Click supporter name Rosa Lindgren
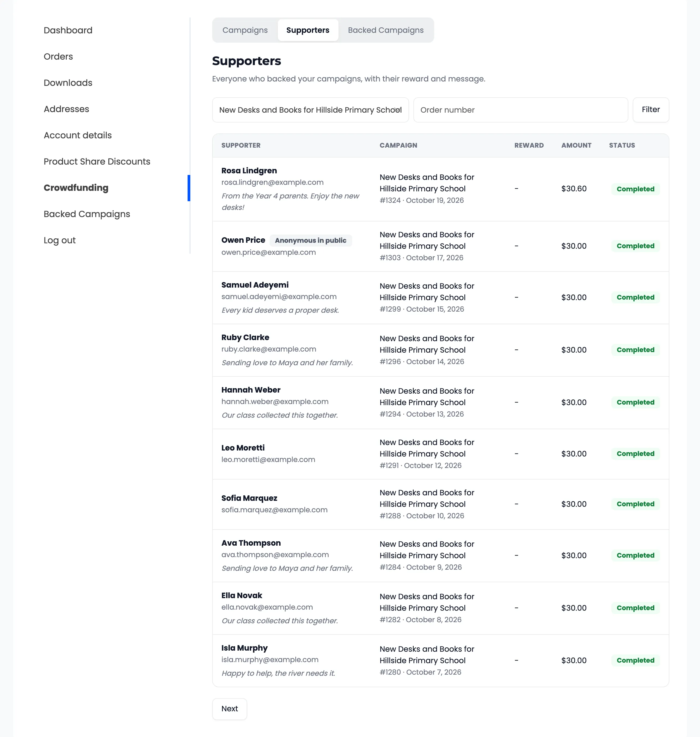 249,171
